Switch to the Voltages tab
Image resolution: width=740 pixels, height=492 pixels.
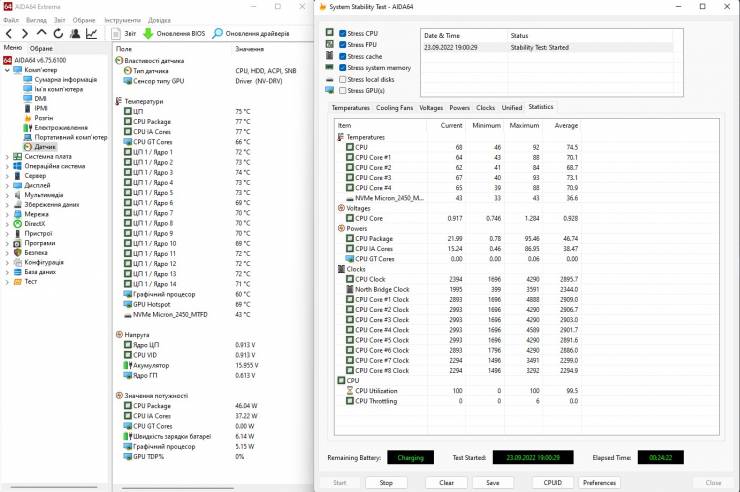point(431,108)
